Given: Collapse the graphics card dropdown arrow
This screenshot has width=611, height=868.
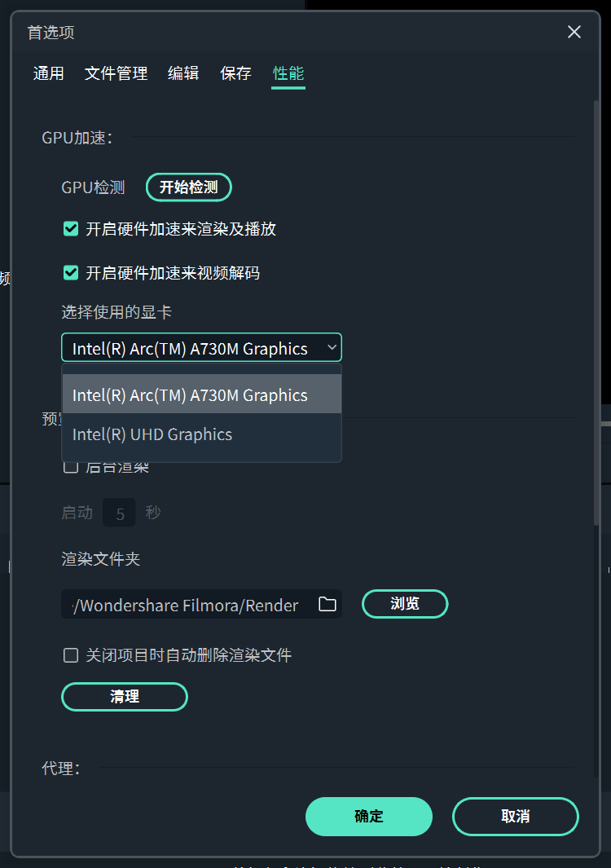Looking at the screenshot, I should 331,348.
